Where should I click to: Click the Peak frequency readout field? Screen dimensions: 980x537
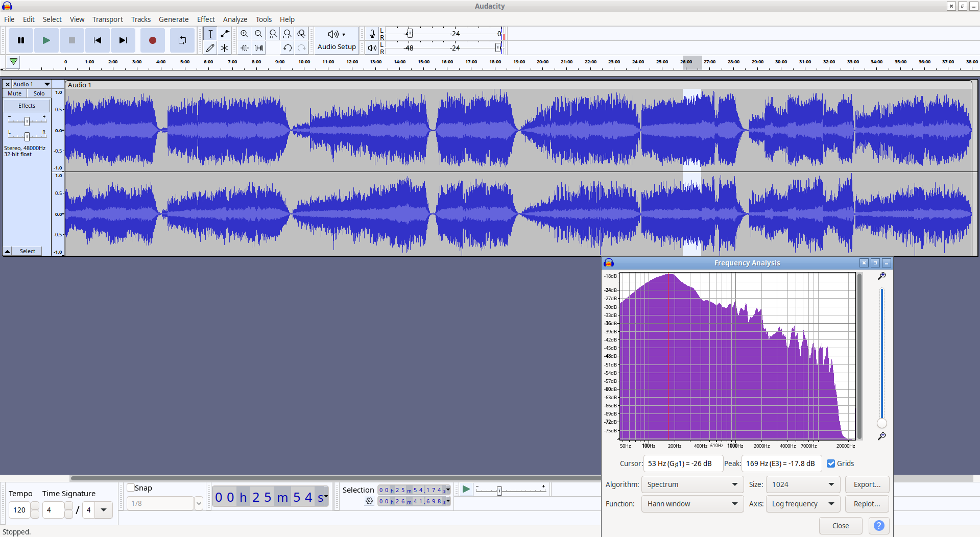(x=781, y=463)
